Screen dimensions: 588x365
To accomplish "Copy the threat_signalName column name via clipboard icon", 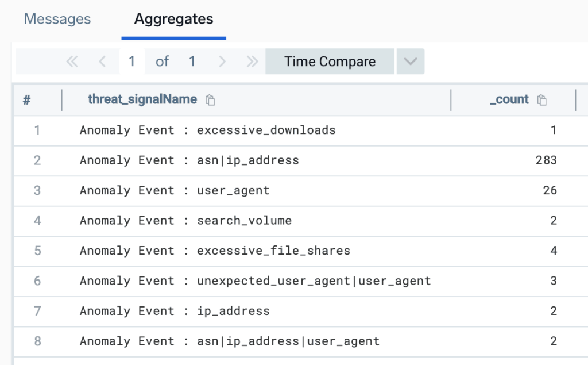I will pyautogui.click(x=210, y=99).
